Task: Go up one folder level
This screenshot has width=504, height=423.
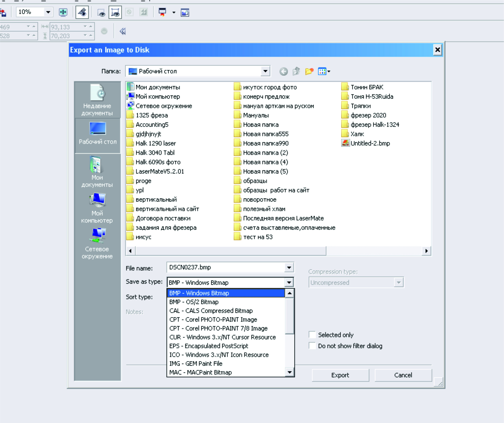Action: (x=296, y=71)
